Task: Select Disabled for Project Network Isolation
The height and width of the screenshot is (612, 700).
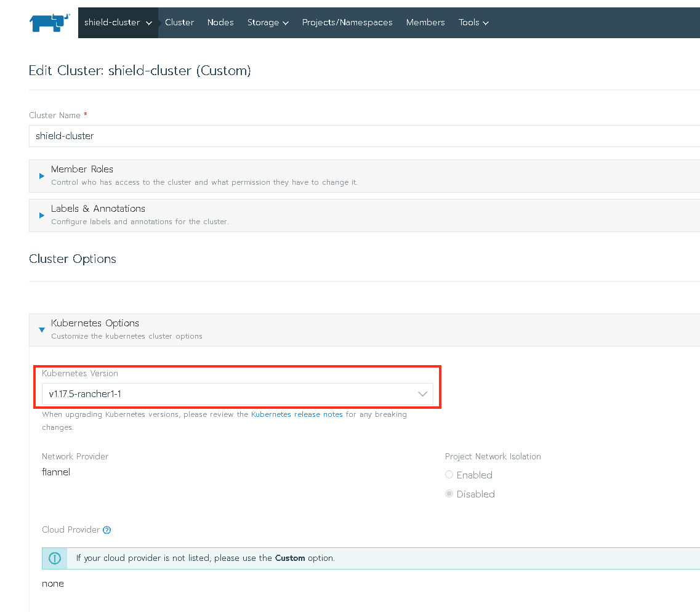Action: [449, 494]
